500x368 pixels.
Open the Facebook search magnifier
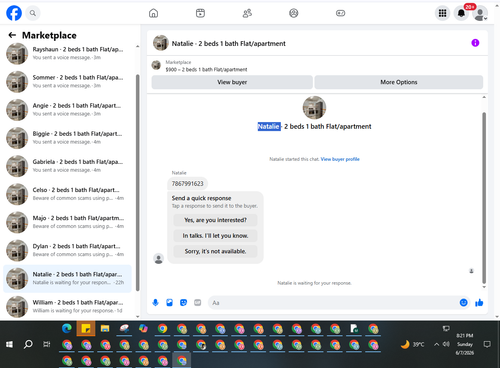pos(33,13)
